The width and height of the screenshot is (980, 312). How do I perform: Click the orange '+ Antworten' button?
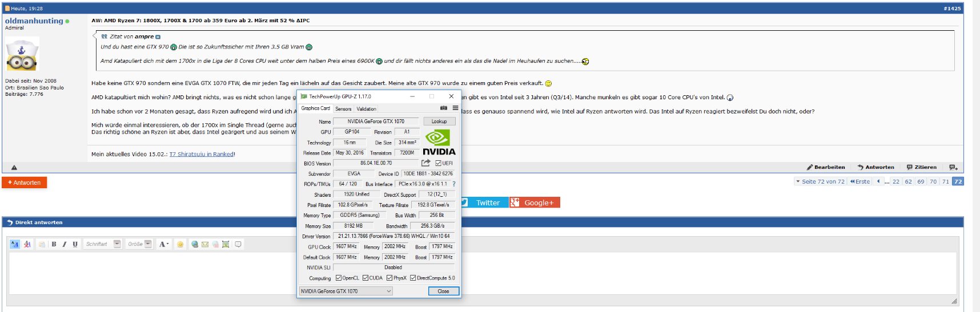pos(25,183)
